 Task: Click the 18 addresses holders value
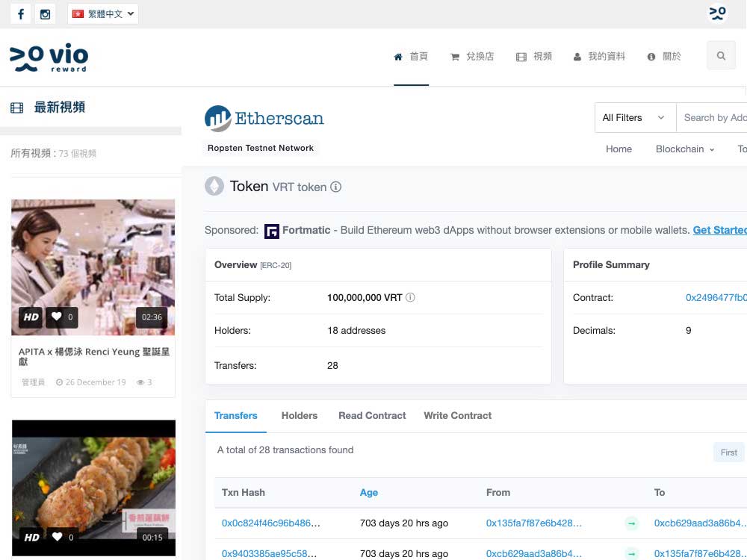pyautogui.click(x=356, y=331)
